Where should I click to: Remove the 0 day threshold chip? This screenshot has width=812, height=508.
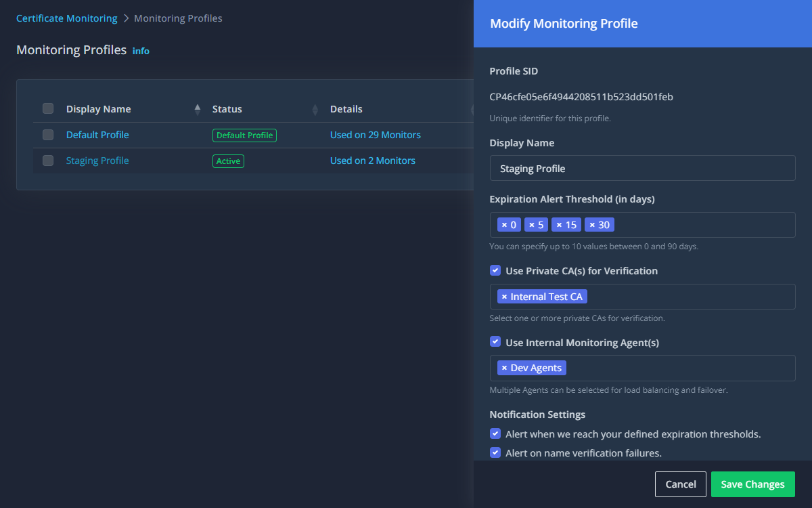coord(504,224)
